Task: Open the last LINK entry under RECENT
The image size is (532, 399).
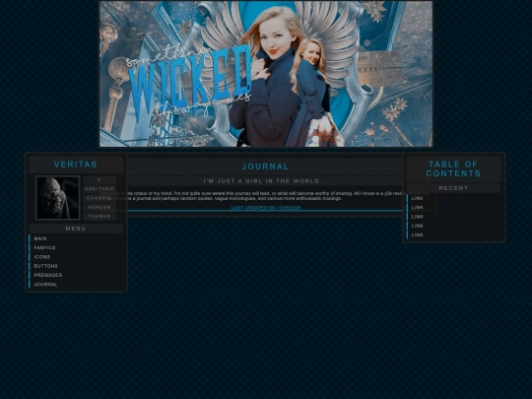Action: point(418,235)
